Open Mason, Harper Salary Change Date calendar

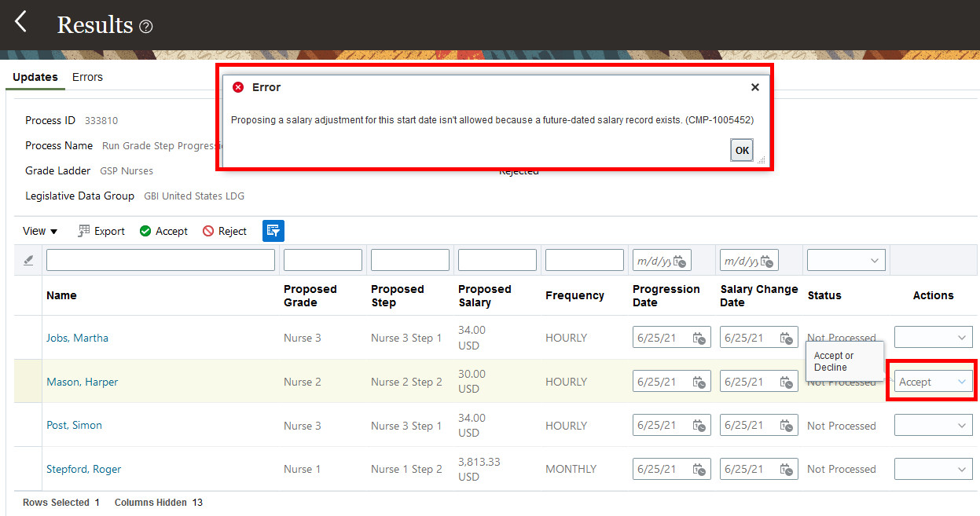(x=786, y=382)
